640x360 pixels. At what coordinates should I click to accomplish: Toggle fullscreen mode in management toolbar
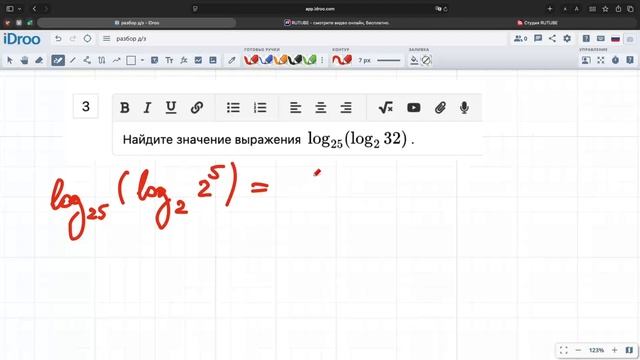[600, 60]
